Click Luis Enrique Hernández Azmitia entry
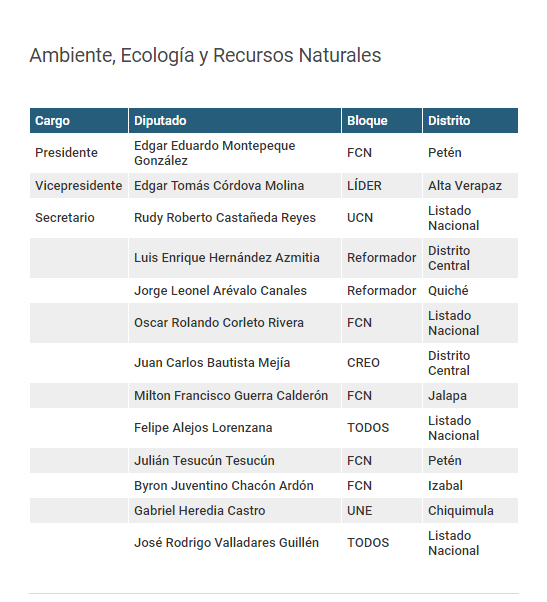Viewport: 547px width, 602px height. click(226, 258)
